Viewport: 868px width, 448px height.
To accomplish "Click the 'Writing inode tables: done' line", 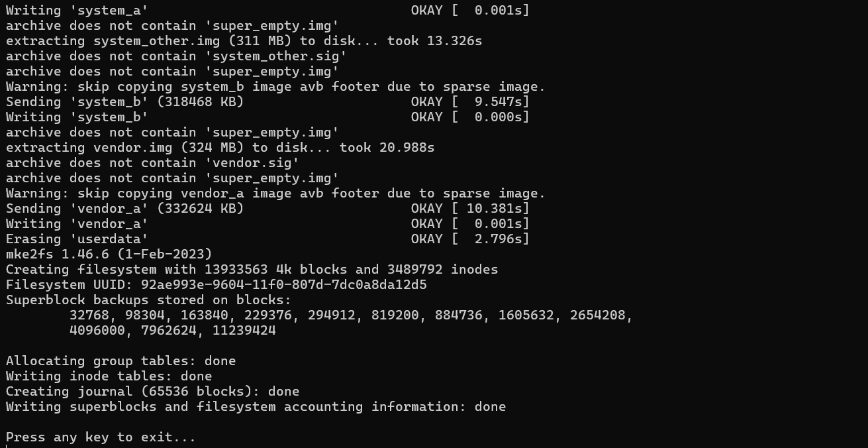I will tap(109, 376).
